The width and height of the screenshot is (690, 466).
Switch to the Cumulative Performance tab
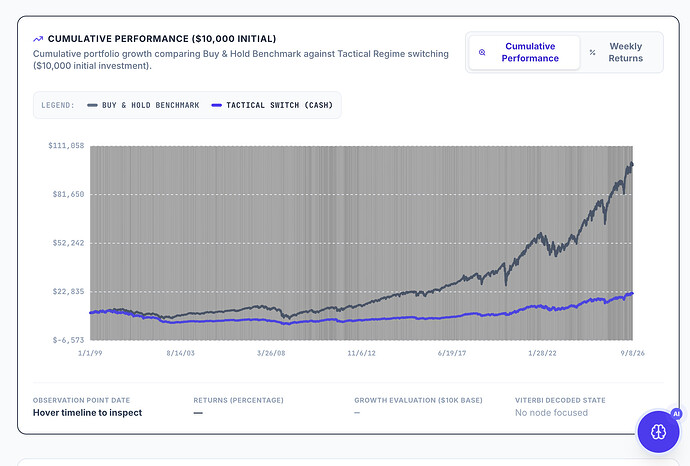coord(524,52)
